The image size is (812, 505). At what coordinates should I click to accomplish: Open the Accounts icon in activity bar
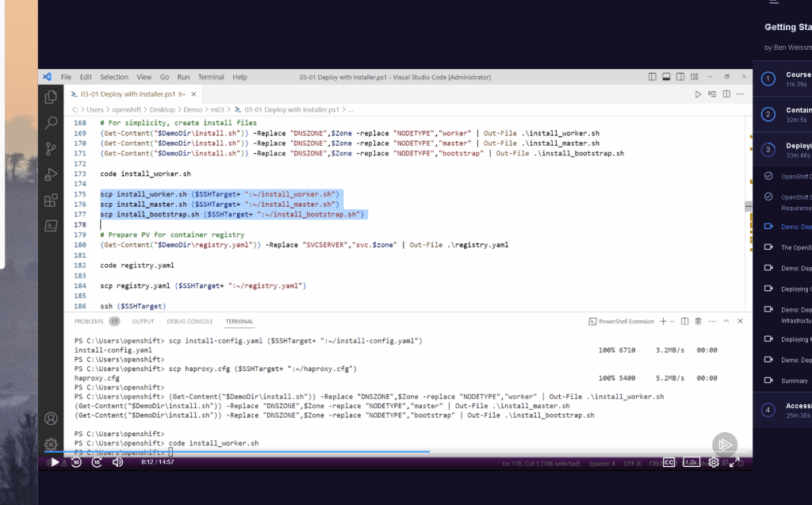51,419
